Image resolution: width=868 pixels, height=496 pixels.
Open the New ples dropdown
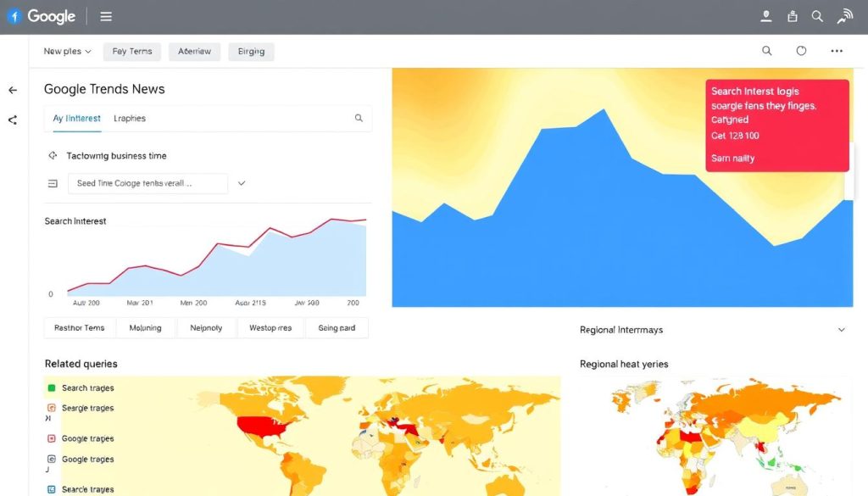66,51
